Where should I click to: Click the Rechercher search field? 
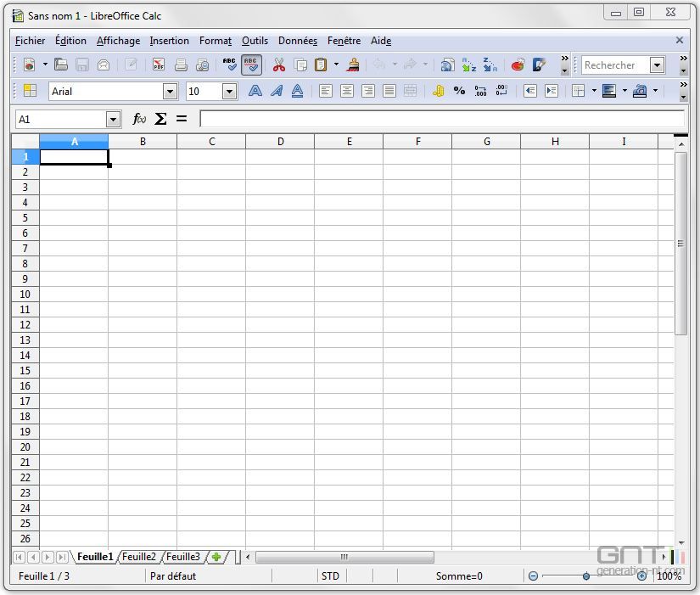[x=615, y=65]
